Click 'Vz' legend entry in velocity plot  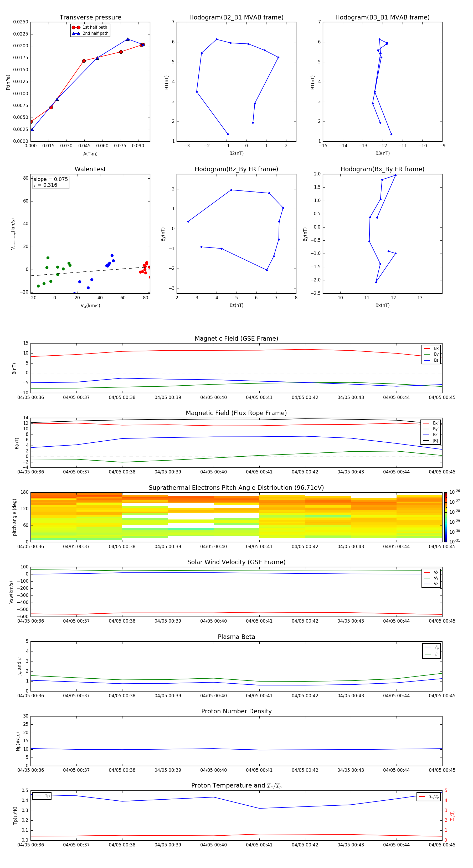pyautogui.click(x=431, y=584)
